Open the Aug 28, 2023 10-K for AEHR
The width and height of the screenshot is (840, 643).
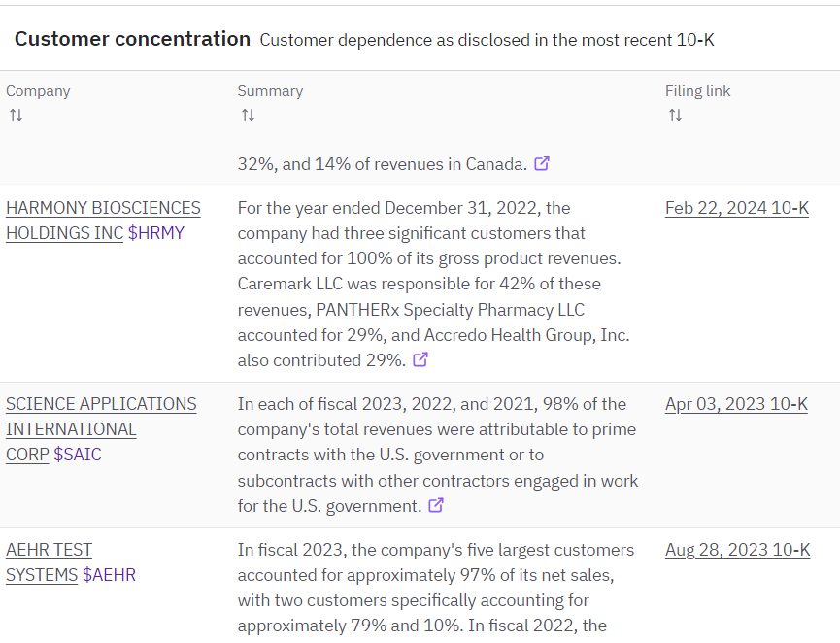[737, 549]
